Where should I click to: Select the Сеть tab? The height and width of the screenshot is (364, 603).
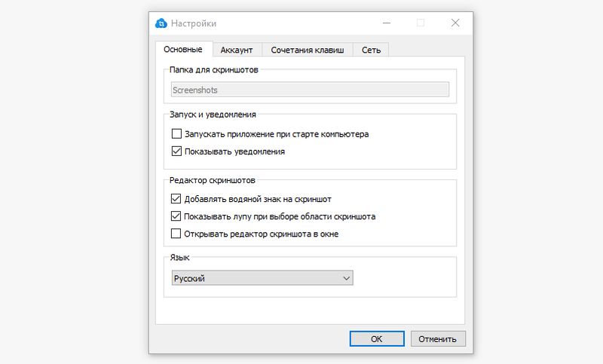370,50
